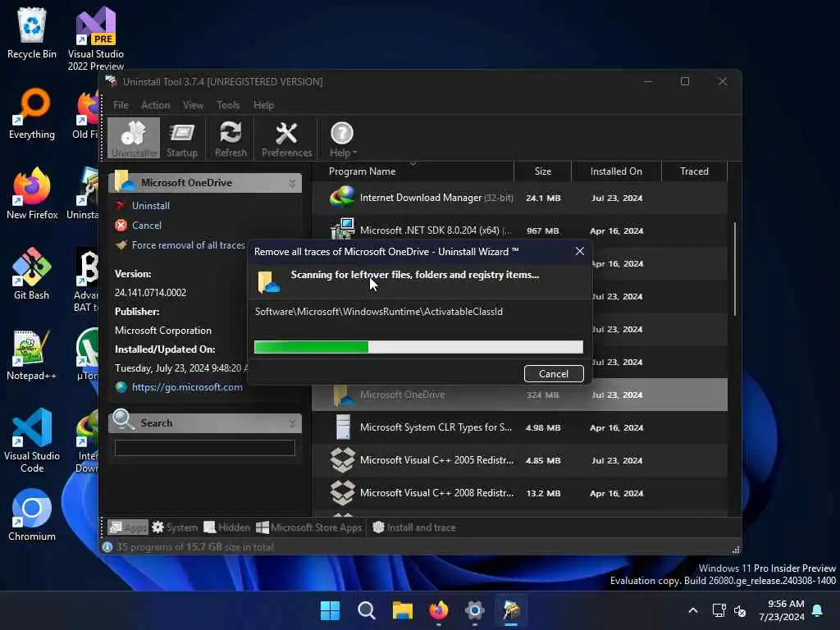Viewport: 840px width, 630px height.
Task: Collapse the Search panel
Action: point(292,423)
